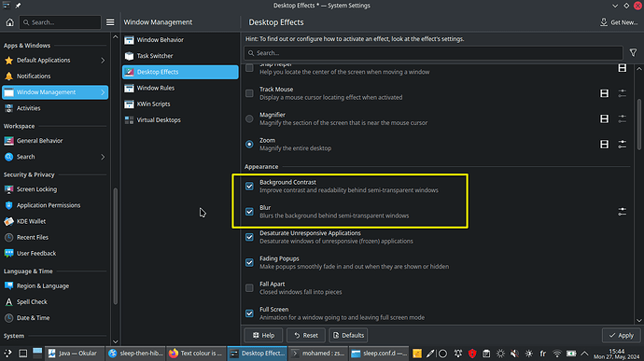Viewport: 644px width, 361px height.
Task: Click the home icon in sidebar
Action: click(10, 22)
